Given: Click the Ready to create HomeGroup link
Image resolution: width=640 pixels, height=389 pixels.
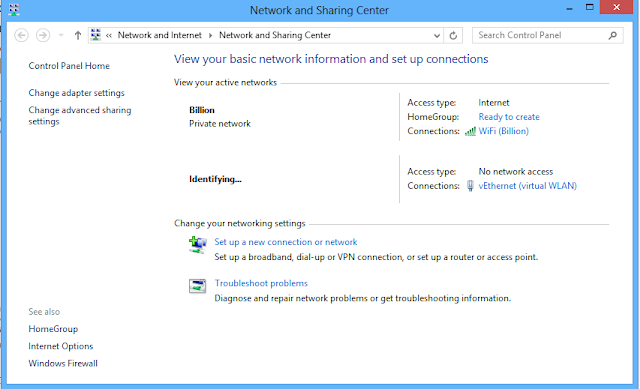Looking at the screenshot, I should click(509, 117).
